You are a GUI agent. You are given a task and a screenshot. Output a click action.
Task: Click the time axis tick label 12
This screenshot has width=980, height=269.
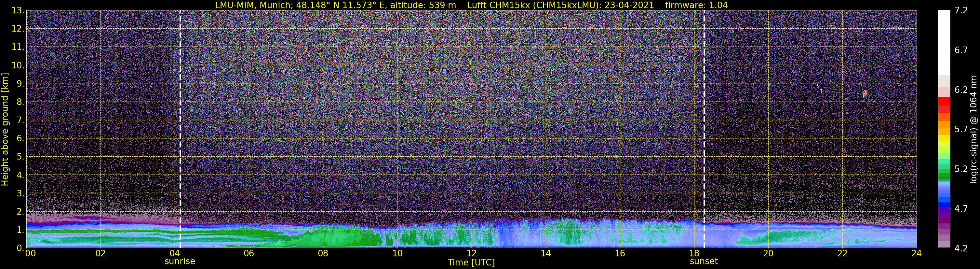click(471, 254)
